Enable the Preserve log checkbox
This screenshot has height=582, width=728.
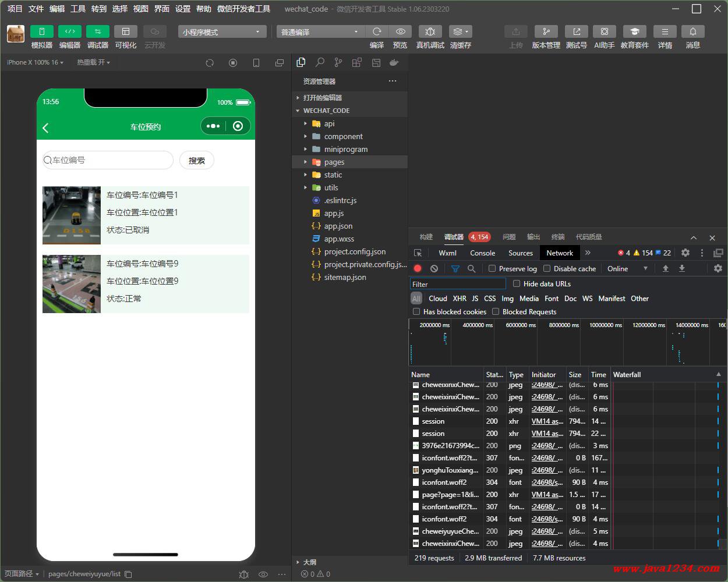[x=492, y=268]
